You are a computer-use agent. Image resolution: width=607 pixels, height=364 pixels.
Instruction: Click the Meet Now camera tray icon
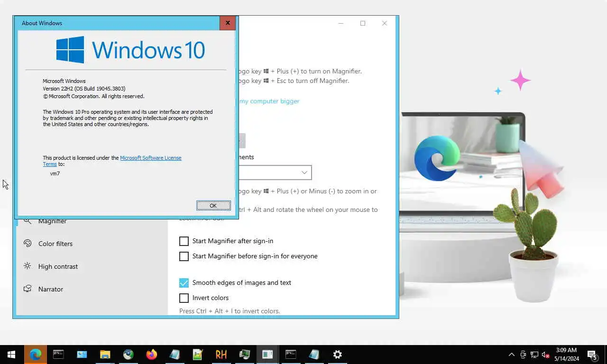click(x=523, y=355)
